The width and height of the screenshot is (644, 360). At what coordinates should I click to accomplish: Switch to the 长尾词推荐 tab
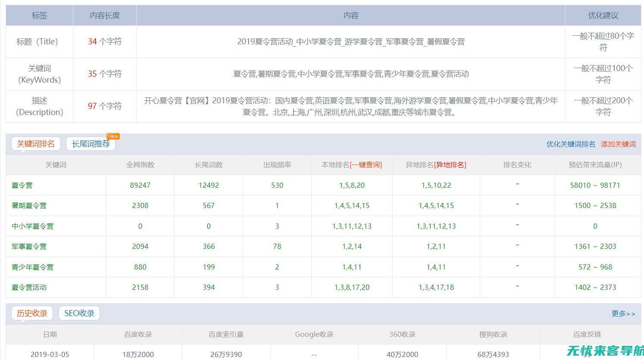pyautogui.click(x=91, y=144)
